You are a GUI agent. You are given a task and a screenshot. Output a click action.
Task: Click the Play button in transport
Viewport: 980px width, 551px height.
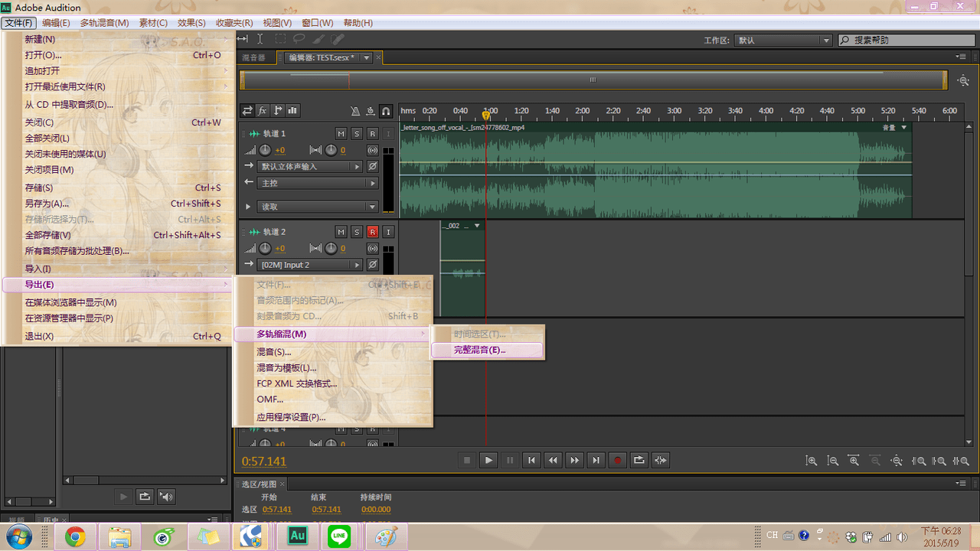[x=488, y=460]
